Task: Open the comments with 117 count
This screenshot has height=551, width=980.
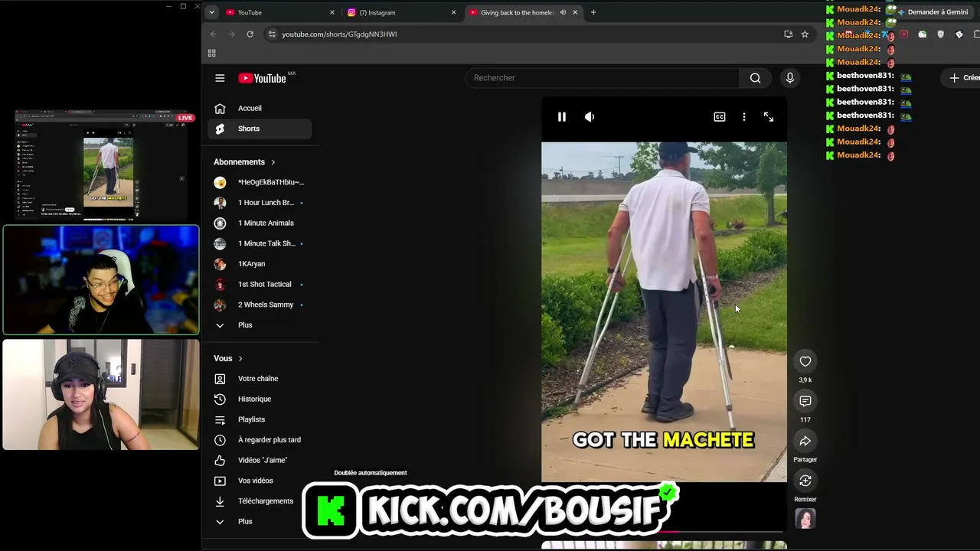Action: pos(805,401)
